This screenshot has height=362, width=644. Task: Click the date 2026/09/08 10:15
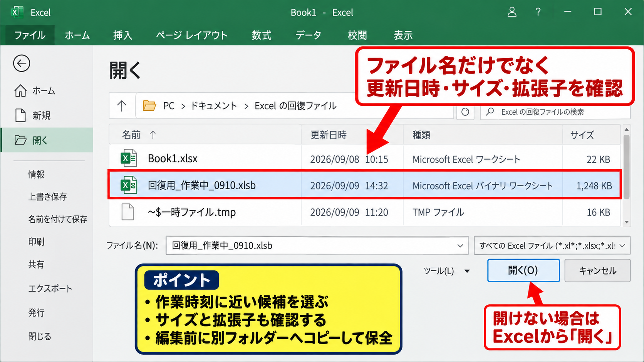pos(349,159)
